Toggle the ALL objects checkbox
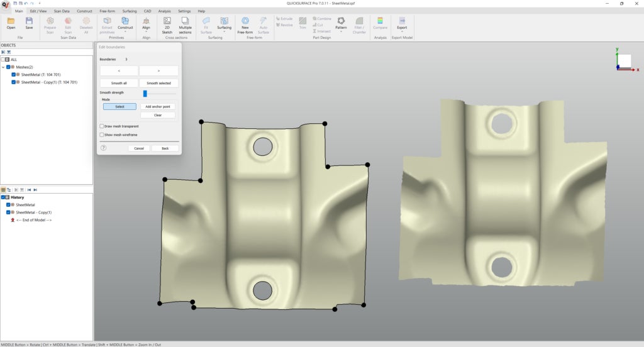The width and height of the screenshot is (644, 347). pyautogui.click(x=3, y=60)
